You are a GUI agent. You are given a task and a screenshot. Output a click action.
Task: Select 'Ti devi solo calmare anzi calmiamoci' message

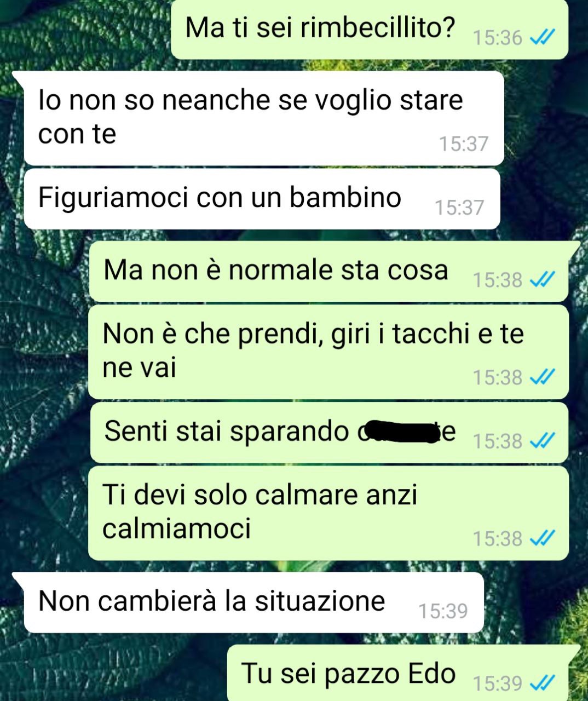tap(328, 513)
